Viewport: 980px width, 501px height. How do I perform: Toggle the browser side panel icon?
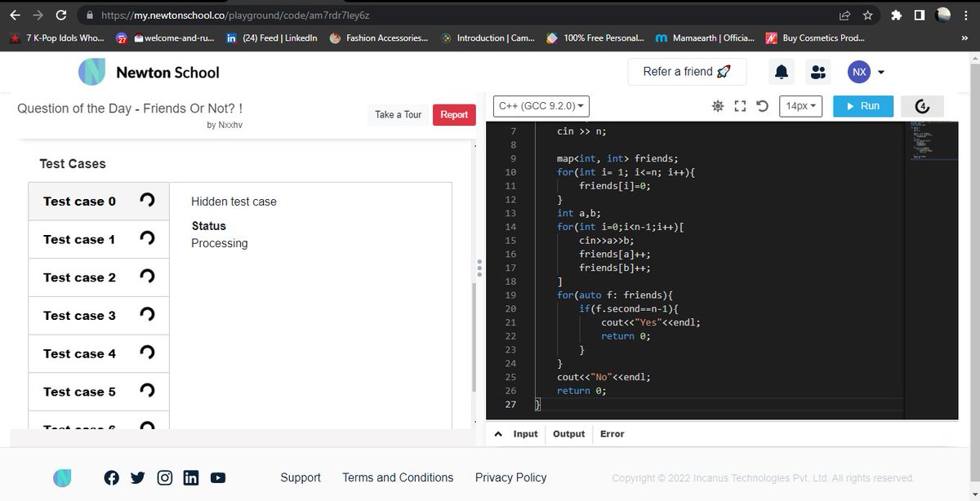point(919,16)
